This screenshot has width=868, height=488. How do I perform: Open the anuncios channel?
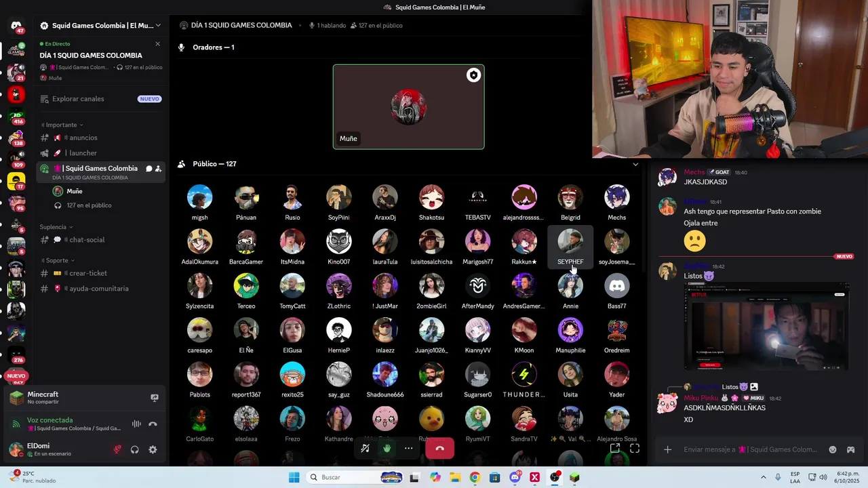(x=100, y=138)
